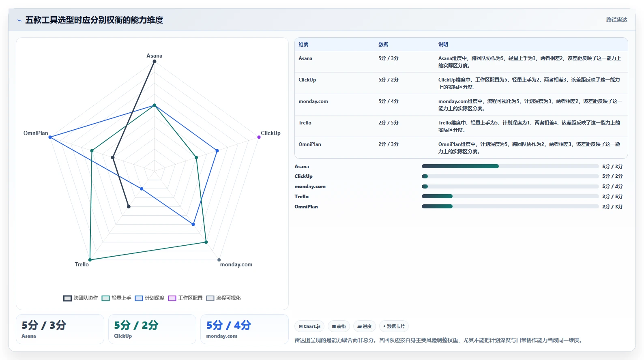Viewport: 644px width, 360px height.
Task: Click the Trello axis label on radar
Action: 82,264
